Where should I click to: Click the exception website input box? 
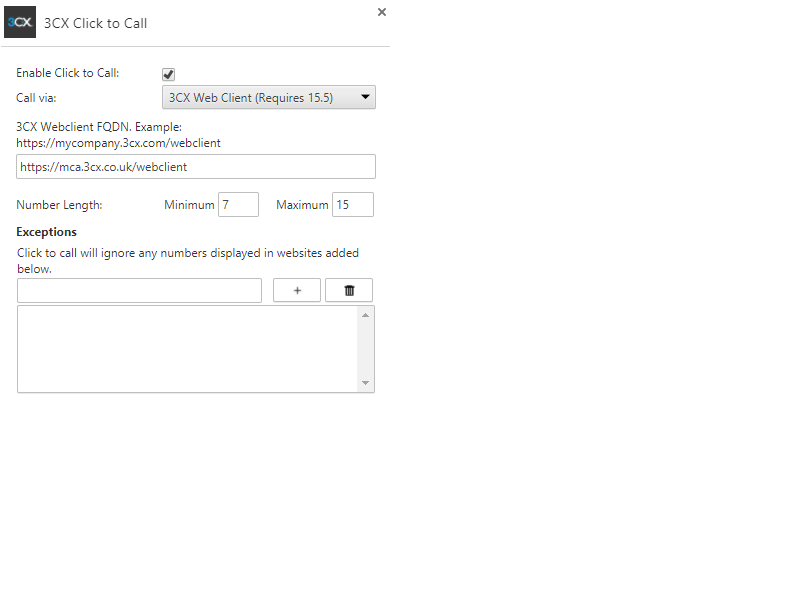[139, 290]
